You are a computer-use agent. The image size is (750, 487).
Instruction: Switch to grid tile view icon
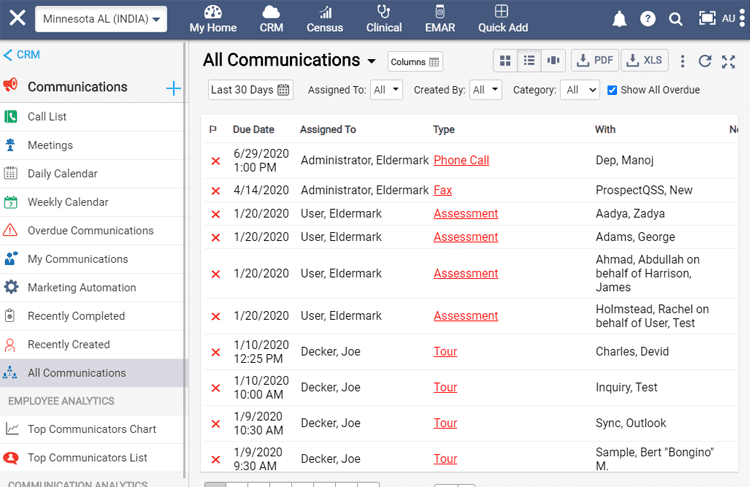click(505, 61)
